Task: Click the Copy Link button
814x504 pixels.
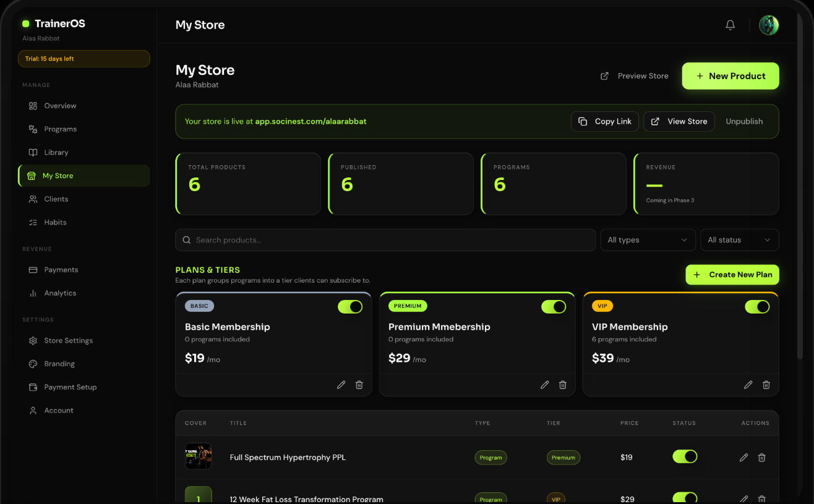Action: point(605,121)
